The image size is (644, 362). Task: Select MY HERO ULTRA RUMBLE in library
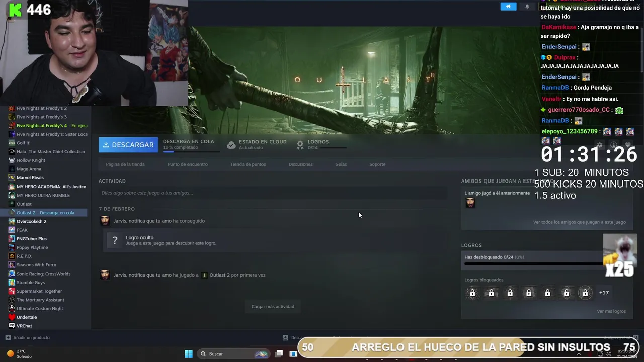(x=43, y=195)
